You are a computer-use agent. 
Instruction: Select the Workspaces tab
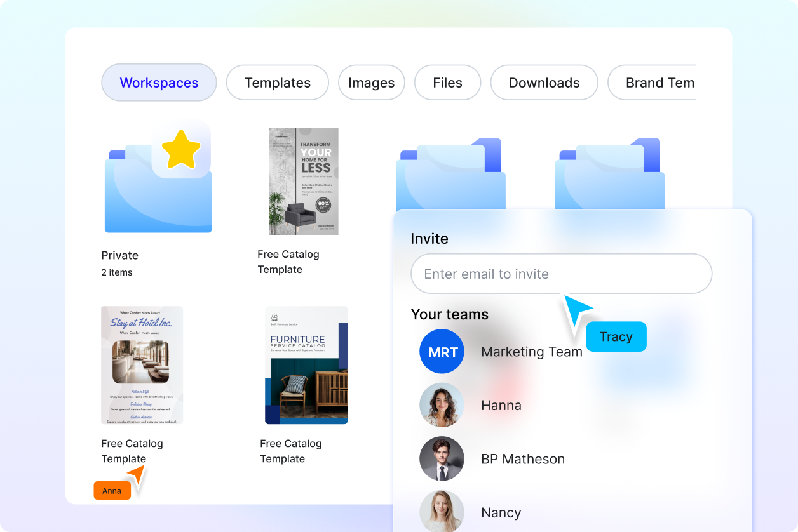pos(159,83)
